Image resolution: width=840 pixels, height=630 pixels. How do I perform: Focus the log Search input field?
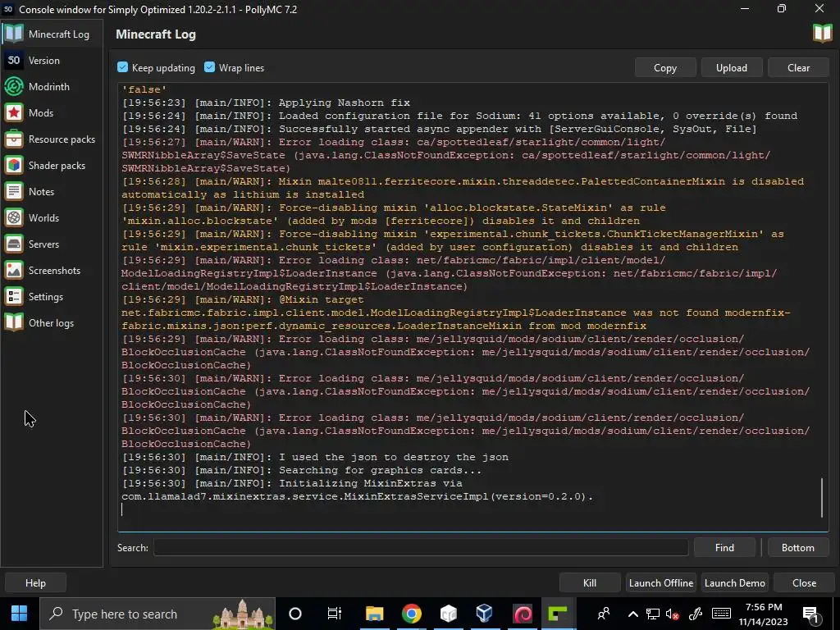421,547
